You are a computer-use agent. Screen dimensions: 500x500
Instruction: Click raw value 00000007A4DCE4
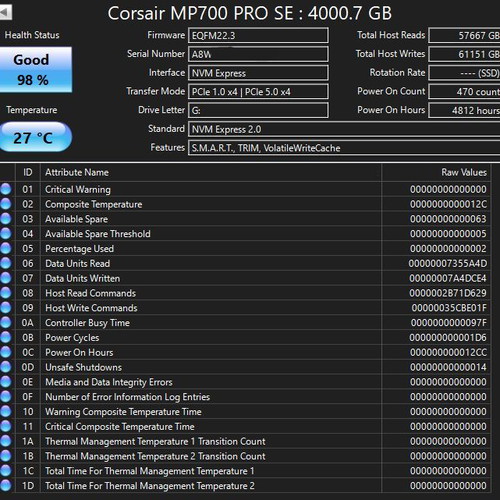448,278
